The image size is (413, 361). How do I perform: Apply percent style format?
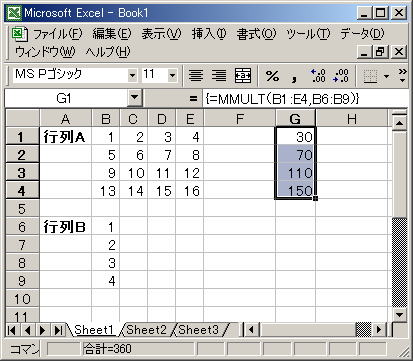pyautogui.click(x=272, y=76)
